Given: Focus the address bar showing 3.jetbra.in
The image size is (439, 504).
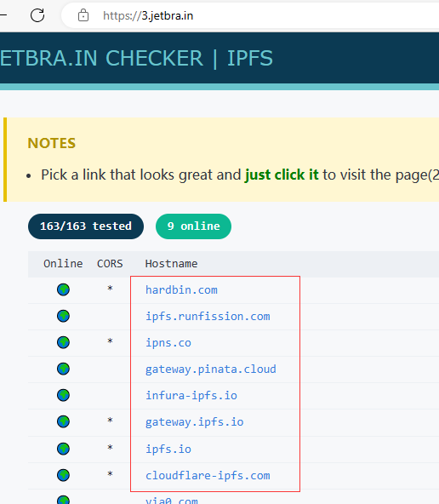Looking at the screenshot, I should (x=250, y=15).
